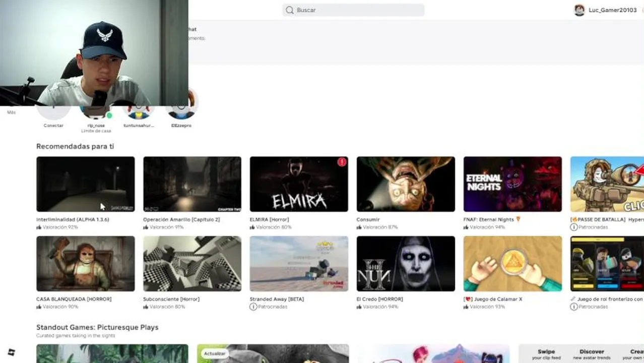
Task: Open Luc_Gamer20103 username link
Action: 612,10
